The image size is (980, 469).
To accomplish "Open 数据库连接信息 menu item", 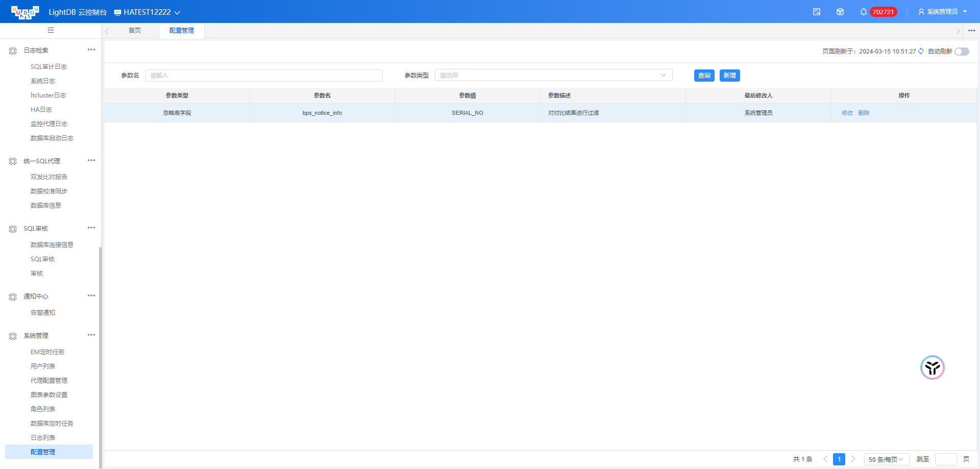I will click(52, 245).
